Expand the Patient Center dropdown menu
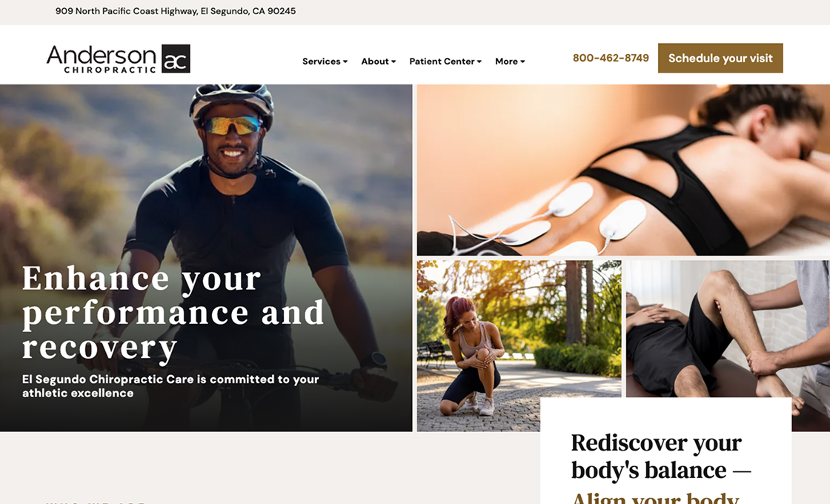 [x=445, y=62]
